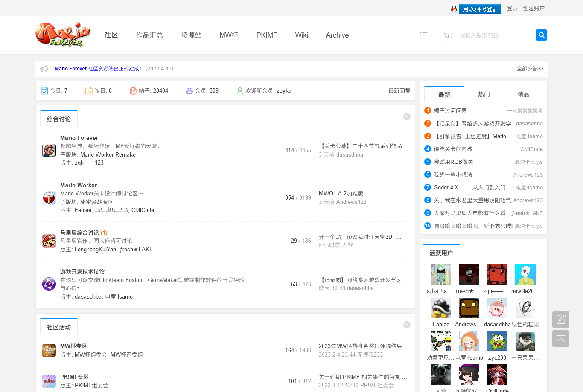Open the 尝试用RGB做关 post
Image resolution: width=583 pixels, height=392 pixels.
point(453,162)
